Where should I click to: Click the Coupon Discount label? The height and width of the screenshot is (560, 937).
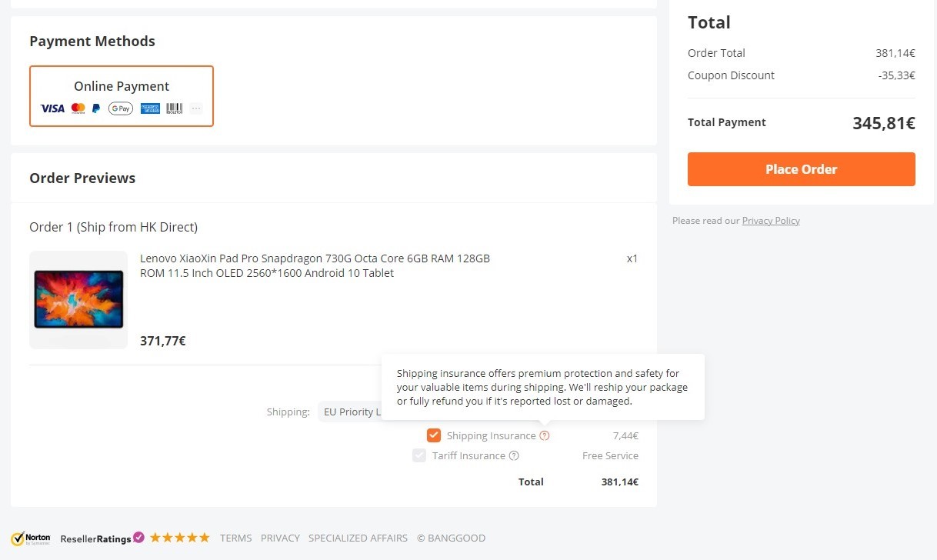[731, 75]
